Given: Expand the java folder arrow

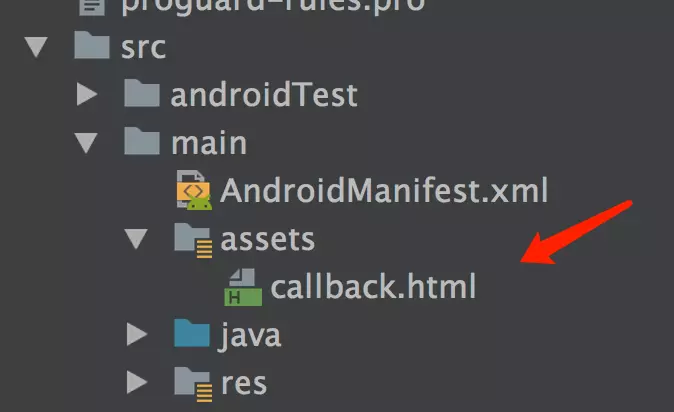Looking at the screenshot, I should point(137,334).
